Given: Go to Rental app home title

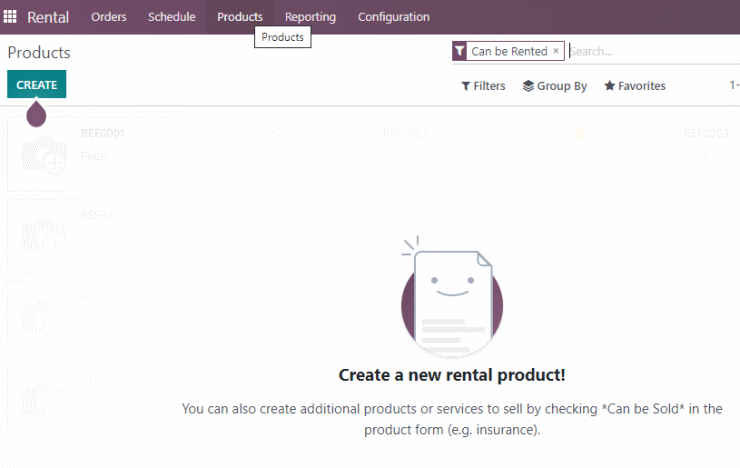Looking at the screenshot, I should pyautogui.click(x=48, y=17).
